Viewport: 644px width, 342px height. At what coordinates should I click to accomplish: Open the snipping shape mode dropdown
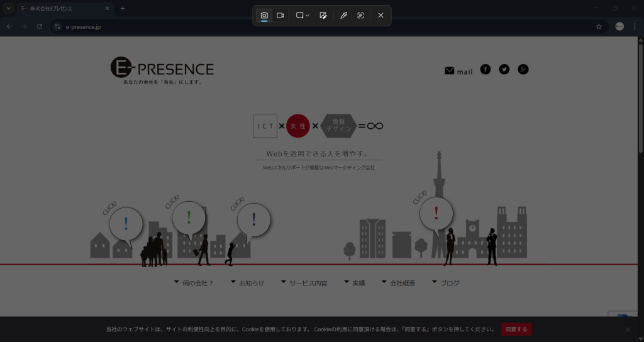303,16
